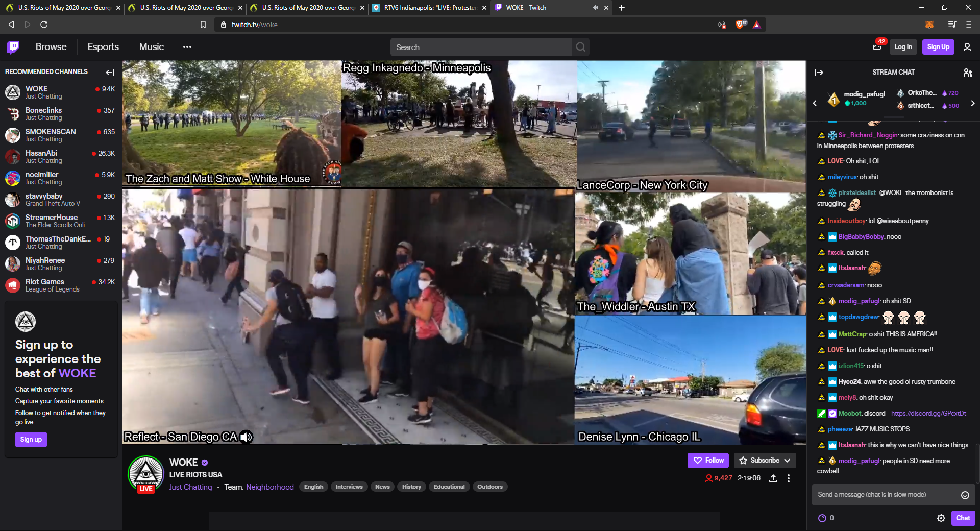Screen dimensions: 980x531
Task: Click the Sign Up button in header
Action: (x=938, y=47)
